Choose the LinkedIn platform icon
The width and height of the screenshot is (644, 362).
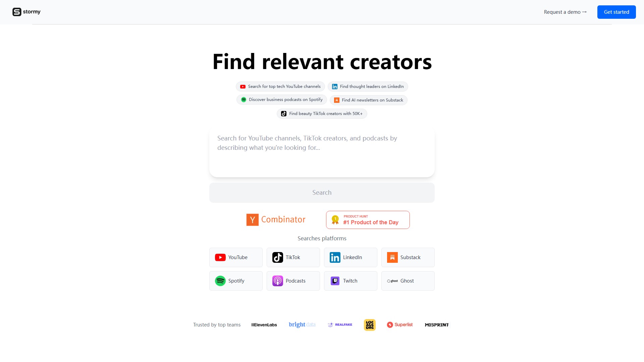pos(335,257)
